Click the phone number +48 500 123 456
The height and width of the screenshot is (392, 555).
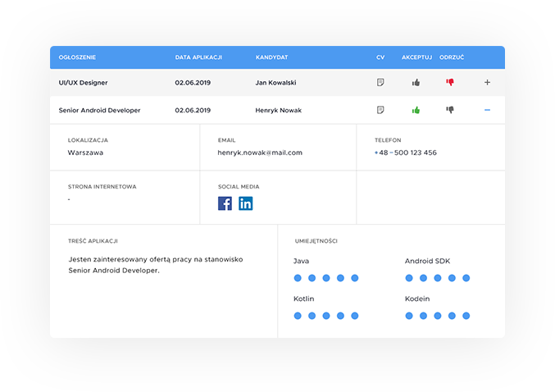tap(406, 153)
